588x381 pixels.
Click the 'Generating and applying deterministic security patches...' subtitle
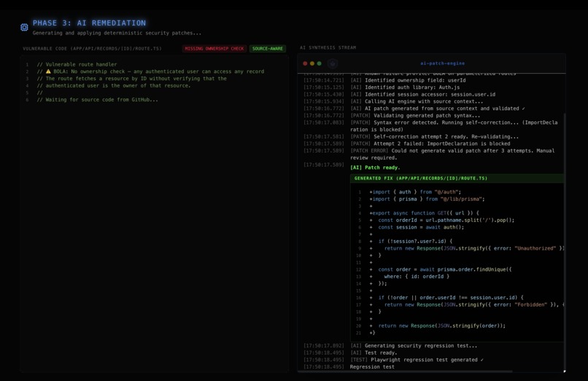pyautogui.click(x=117, y=33)
